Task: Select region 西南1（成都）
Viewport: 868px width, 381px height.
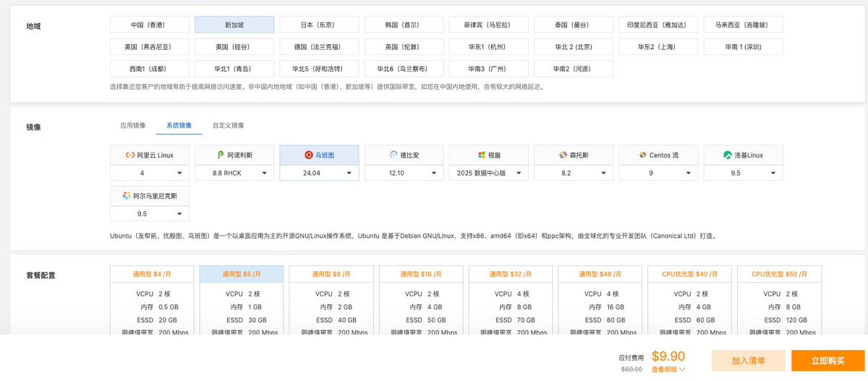Action: click(150, 69)
